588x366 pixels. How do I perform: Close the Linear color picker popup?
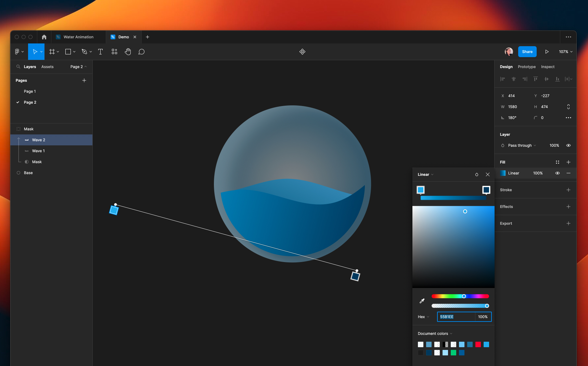[x=488, y=174]
